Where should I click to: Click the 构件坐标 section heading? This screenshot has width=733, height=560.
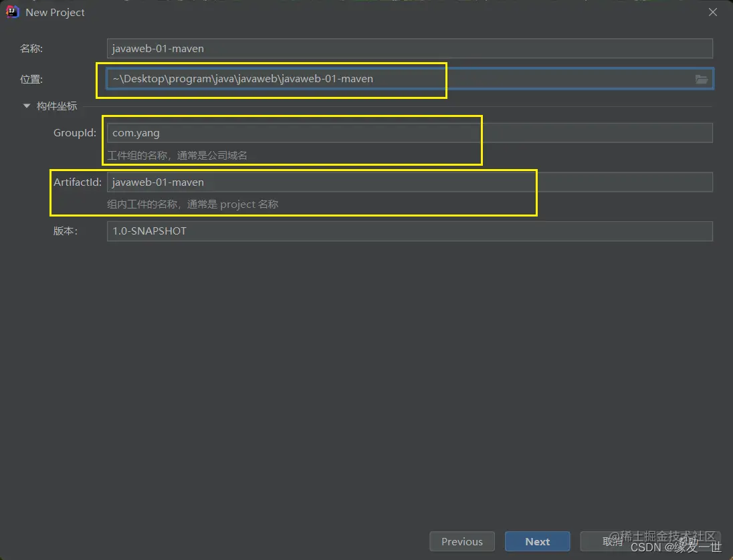pos(57,106)
